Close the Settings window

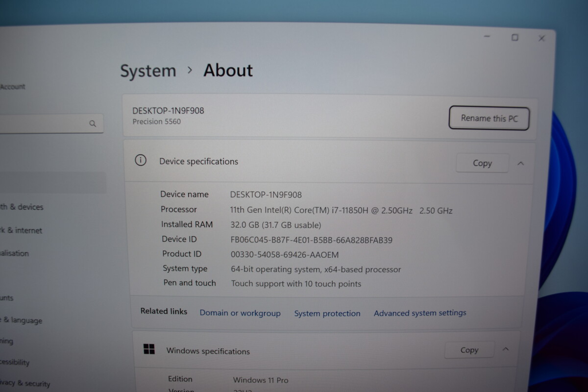541,38
